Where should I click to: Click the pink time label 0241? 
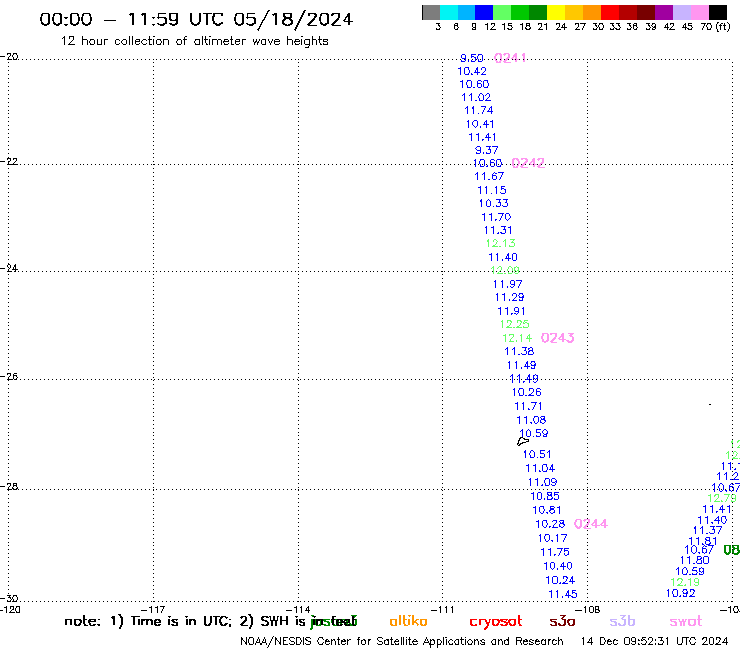point(510,58)
